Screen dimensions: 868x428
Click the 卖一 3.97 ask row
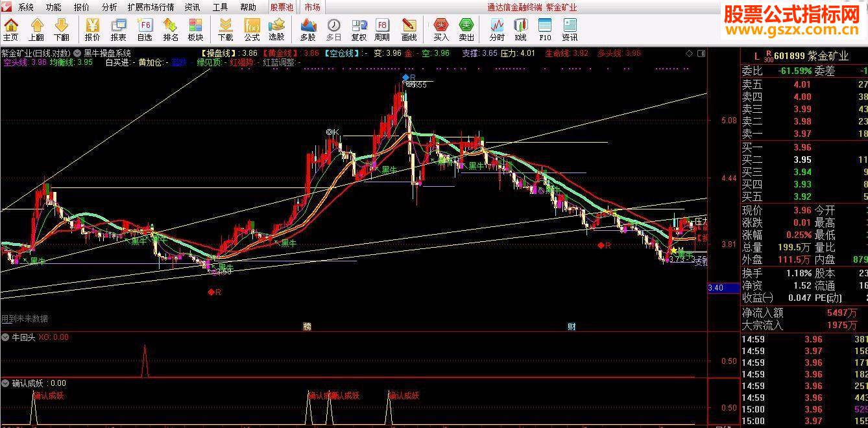[804, 134]
